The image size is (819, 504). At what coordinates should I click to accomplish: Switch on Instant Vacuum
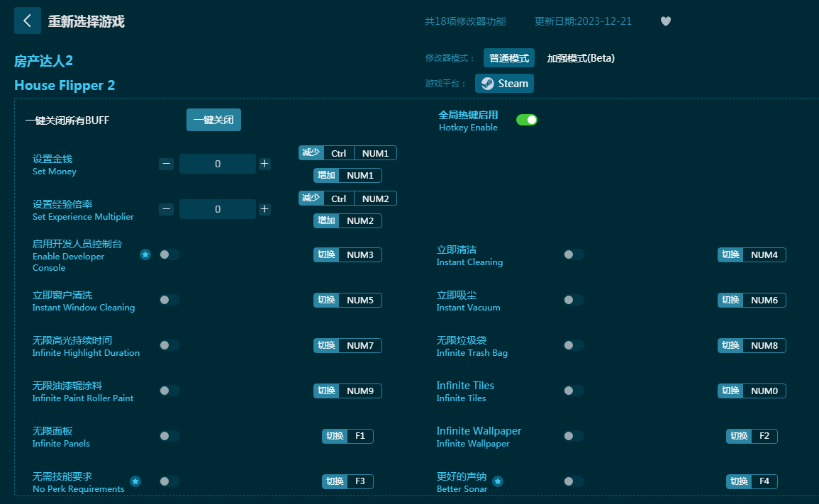574,300
